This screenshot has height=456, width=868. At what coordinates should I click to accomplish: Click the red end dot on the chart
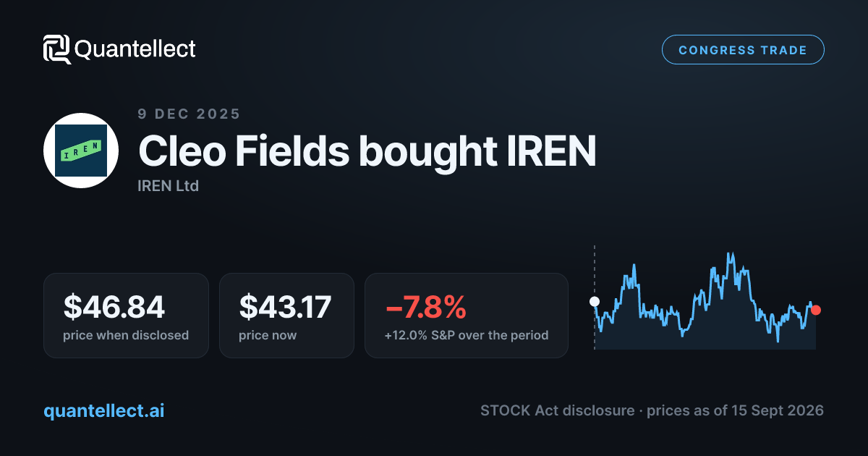coord(816,310)
